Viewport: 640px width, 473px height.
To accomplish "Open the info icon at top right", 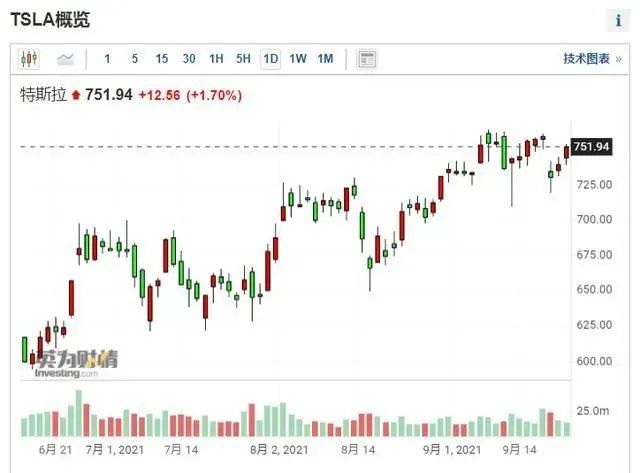I will point(616,21).
